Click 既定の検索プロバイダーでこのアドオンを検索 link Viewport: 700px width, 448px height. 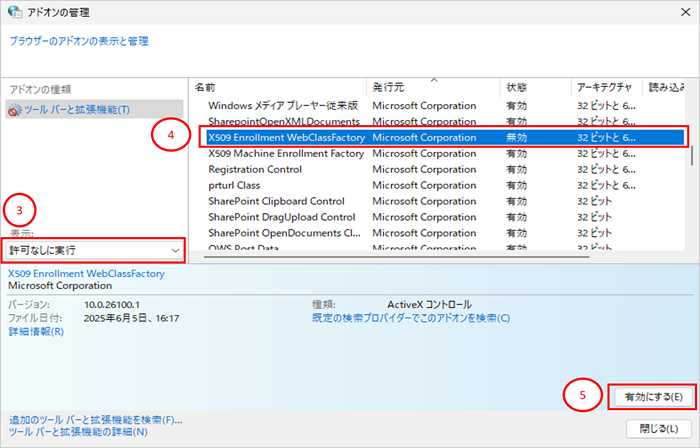410,318
